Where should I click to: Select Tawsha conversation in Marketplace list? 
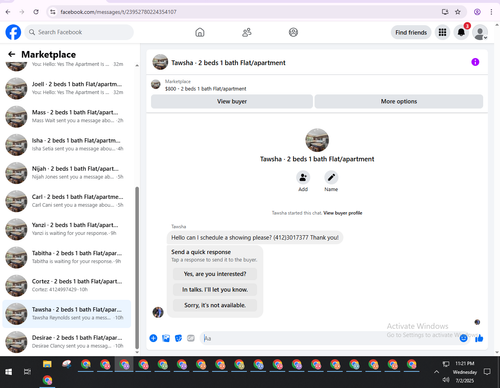point(67,314)
